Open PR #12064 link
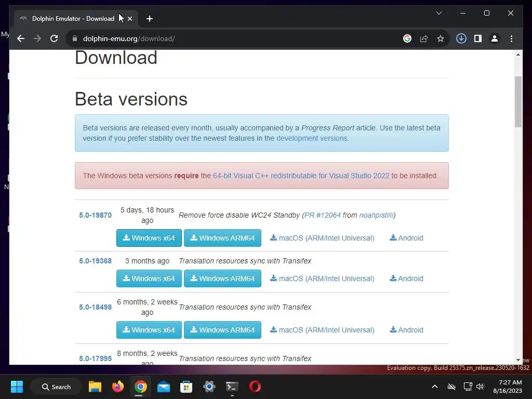 coord(322,215)
